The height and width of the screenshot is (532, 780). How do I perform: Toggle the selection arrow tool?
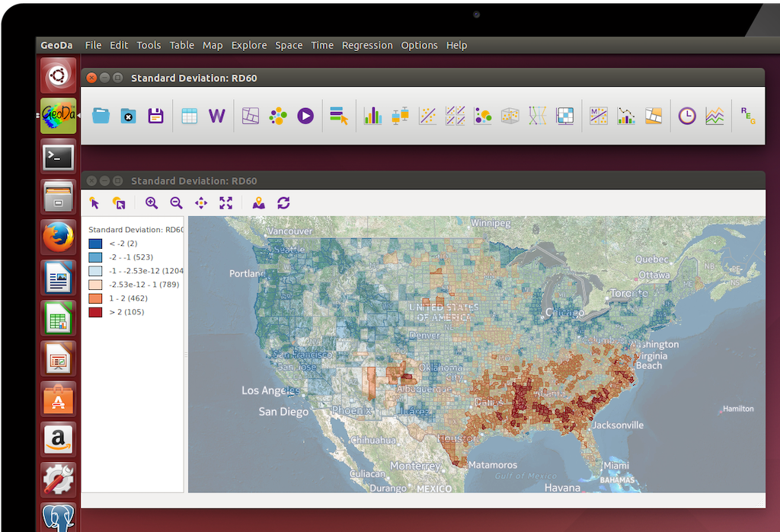[x=94, y=202]
